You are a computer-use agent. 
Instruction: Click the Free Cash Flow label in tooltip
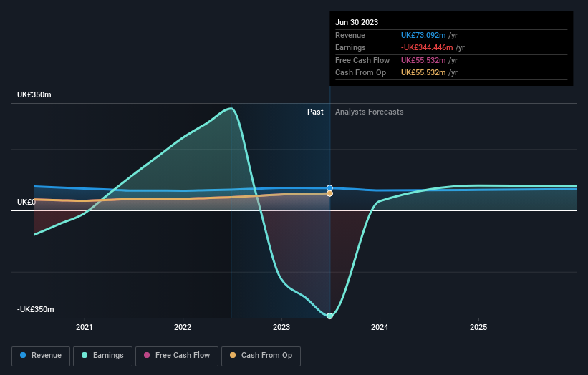[x=362, y=60]
